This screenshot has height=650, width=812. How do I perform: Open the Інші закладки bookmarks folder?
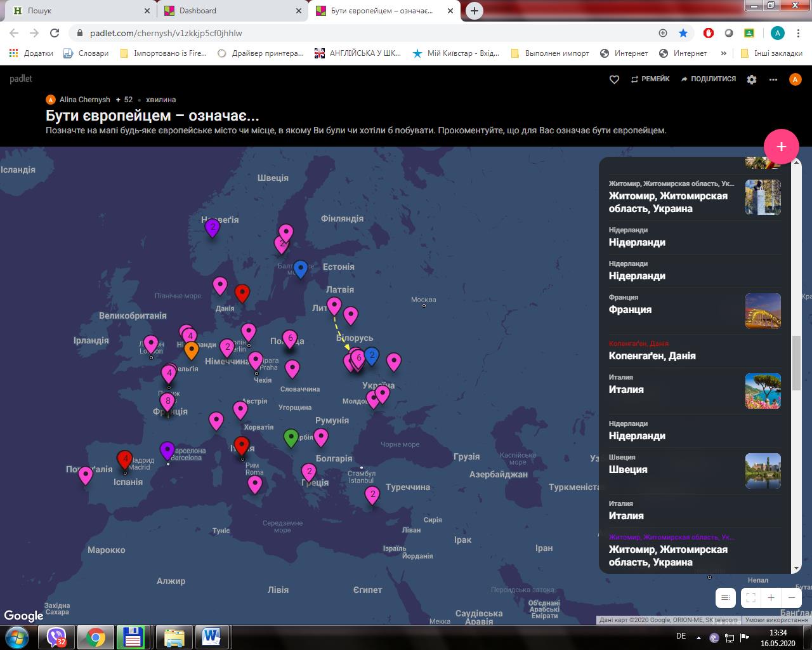771,53
